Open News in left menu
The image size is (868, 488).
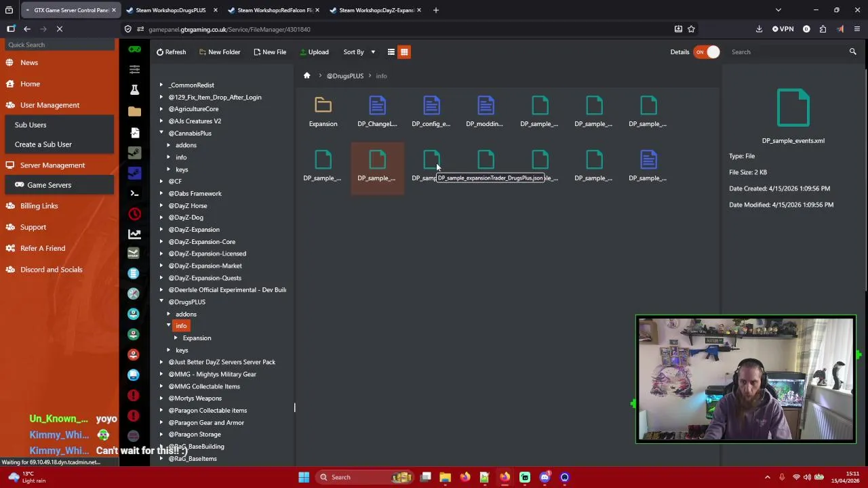coord(29,62)
